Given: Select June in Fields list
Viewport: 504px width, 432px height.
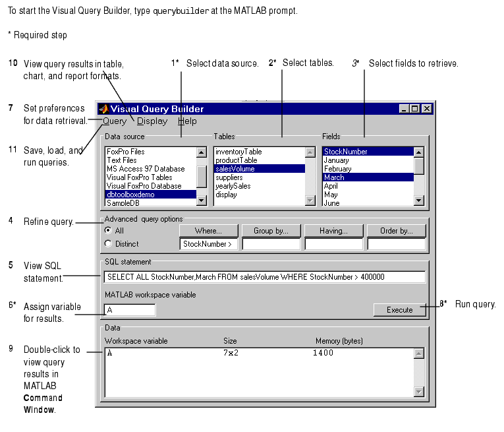Looking at the screenshot, I should pyautogui.click(x=368, y=202).
